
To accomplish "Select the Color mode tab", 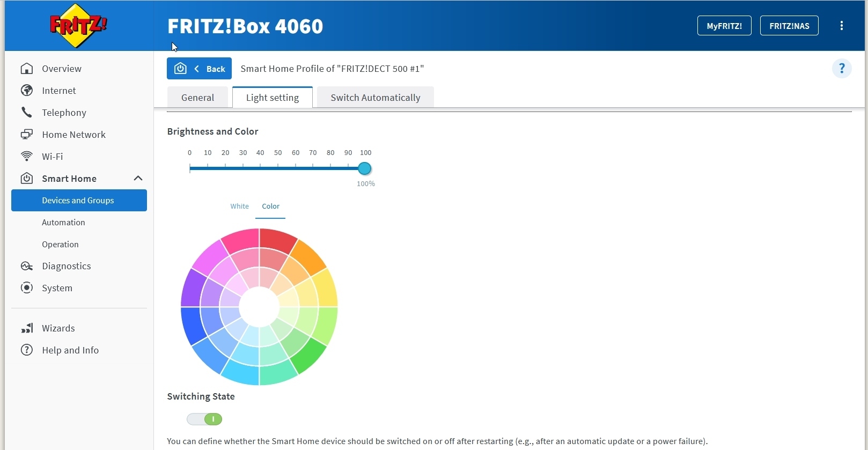I will [x=270, y=206].
